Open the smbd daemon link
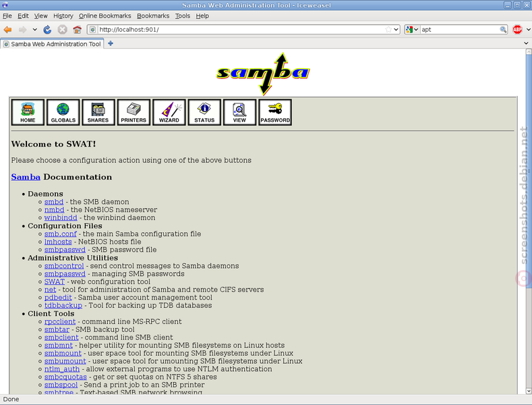Screen dimensions: 532x405 pyautogui.click(x=54, y=202)
